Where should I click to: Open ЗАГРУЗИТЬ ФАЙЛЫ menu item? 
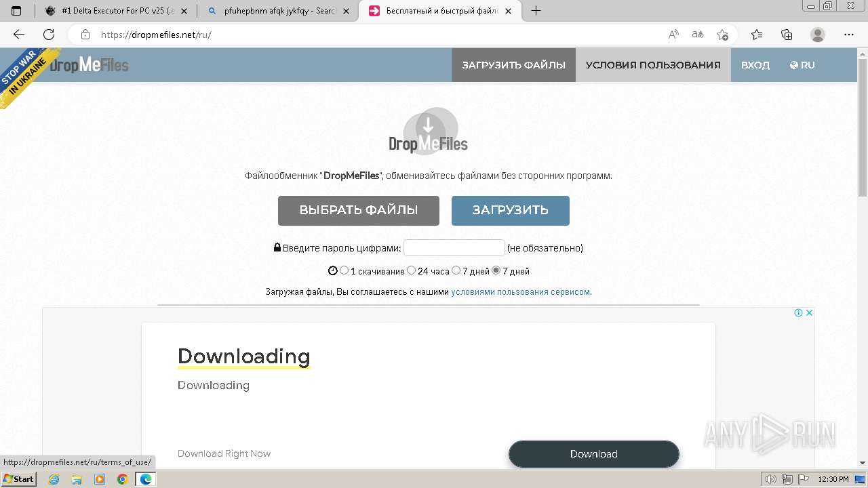pos(514,65)
